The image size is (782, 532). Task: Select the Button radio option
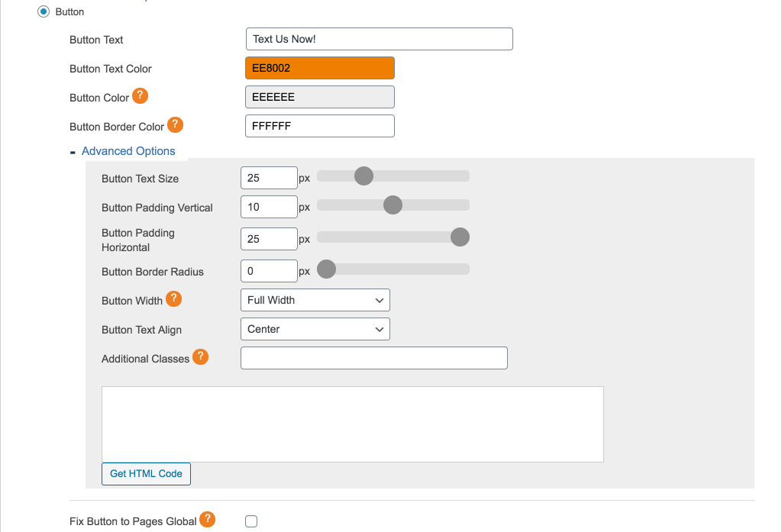tap(44, 11)
